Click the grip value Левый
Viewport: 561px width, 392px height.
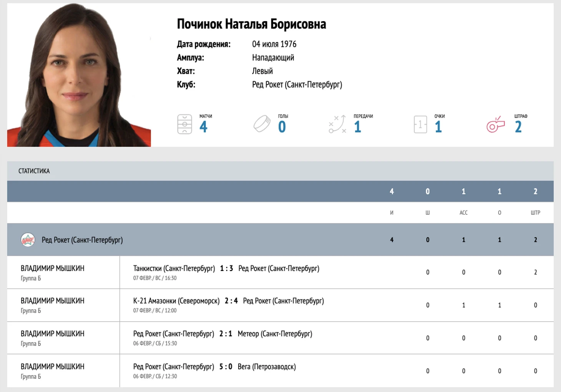[x=262, y=71]
